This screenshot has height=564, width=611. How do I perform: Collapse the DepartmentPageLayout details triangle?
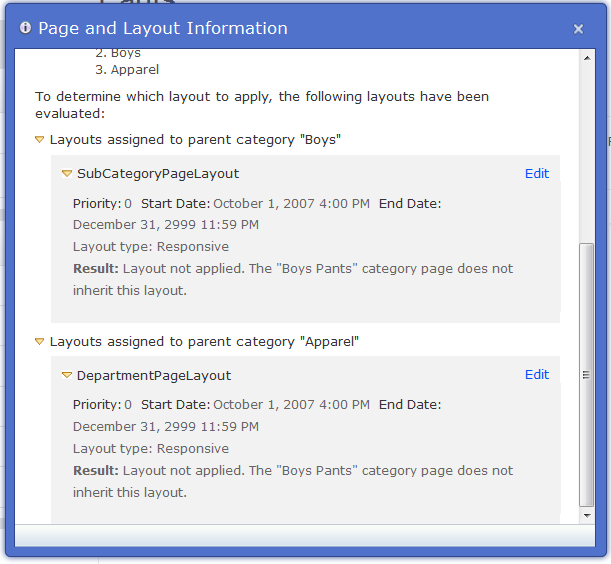(x=67, y=376)
